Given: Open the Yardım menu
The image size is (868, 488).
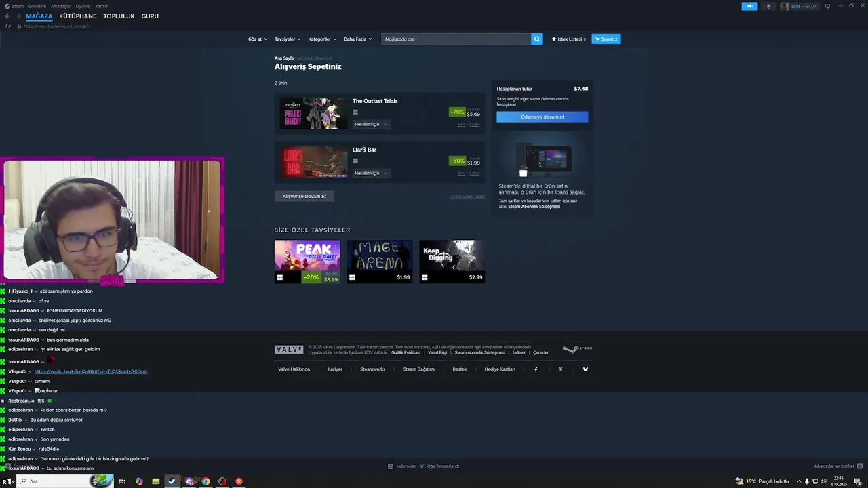Looking at the screenshot, I should point(102,6).
